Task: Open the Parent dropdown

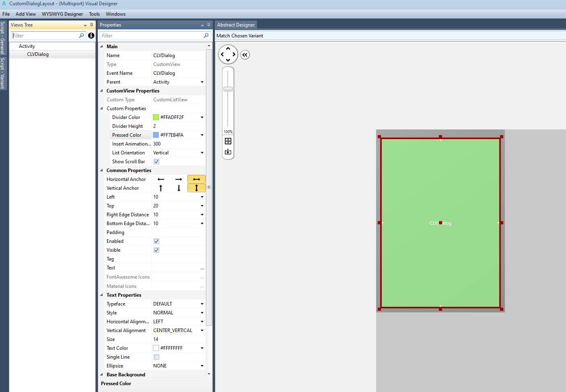Action: [x=202, y=82]
